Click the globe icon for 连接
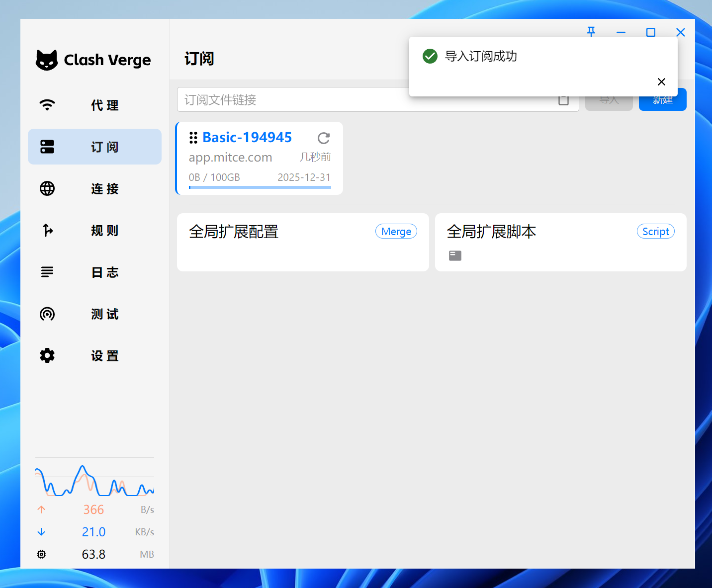712x588 pixels. 47,189
